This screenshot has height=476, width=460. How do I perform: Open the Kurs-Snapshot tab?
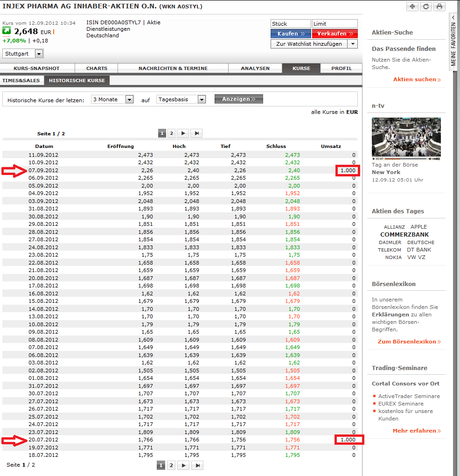[x=37, y=68]
